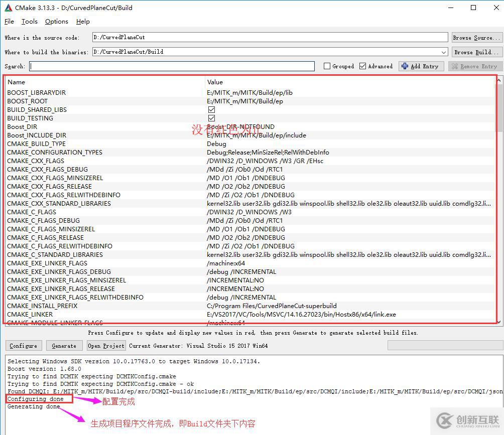Screen dimensions: 504x435
Task: Click Browse Build button
Action: [476, 52]
